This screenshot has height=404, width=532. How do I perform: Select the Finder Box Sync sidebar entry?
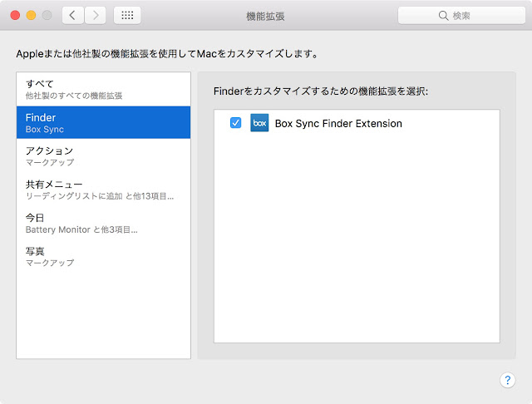point(103,122)
